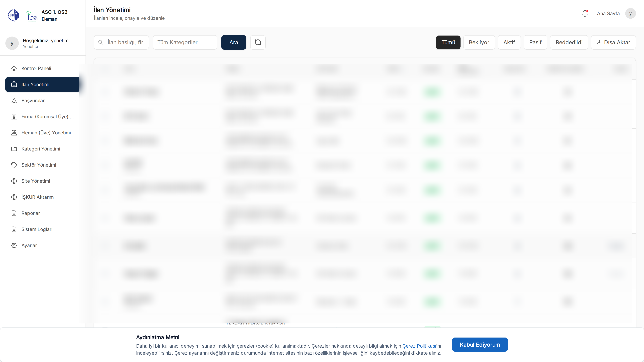Click Kabul Ediyorum cookie button
This screenshot has height=362, width=644.
tap(479, 345)
